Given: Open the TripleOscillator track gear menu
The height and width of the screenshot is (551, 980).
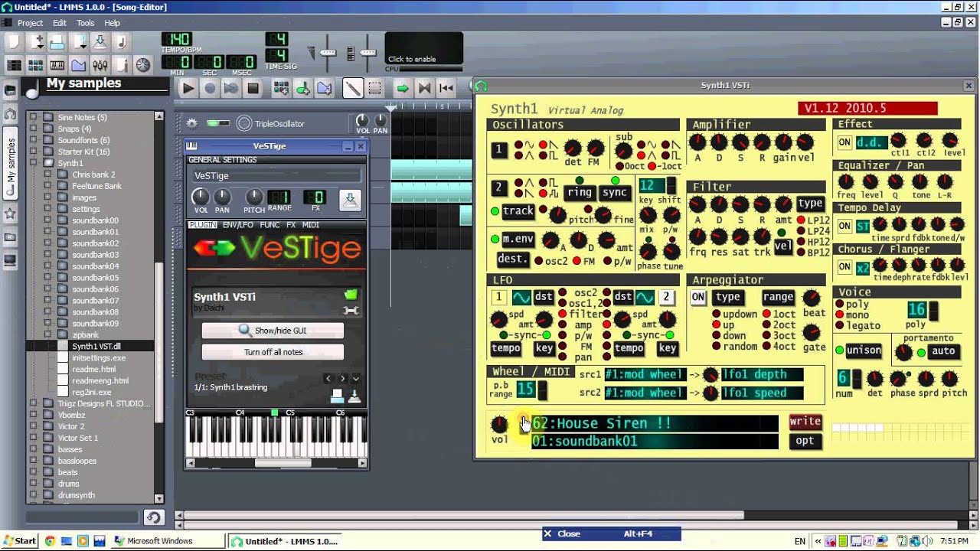Looking at the screenshot, I should click(191, 123).
